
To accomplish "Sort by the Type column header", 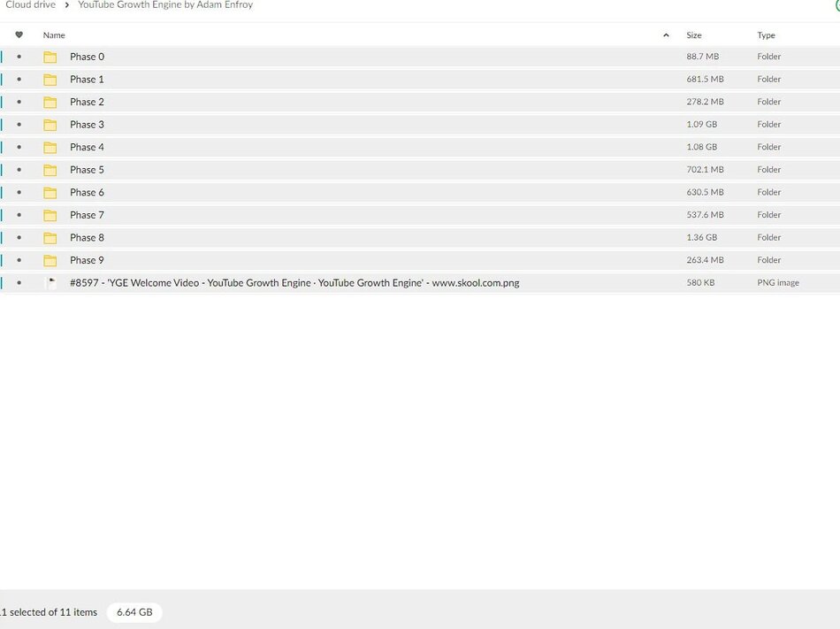I will (x=766, y=35).
